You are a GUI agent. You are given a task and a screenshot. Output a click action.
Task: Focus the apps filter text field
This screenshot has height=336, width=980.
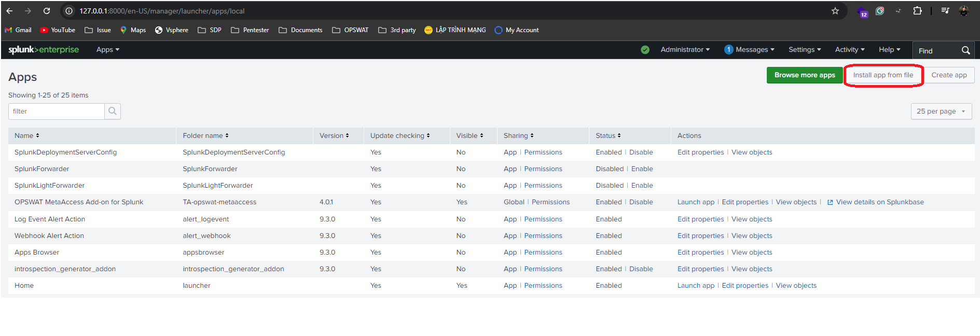pos(56,111)
